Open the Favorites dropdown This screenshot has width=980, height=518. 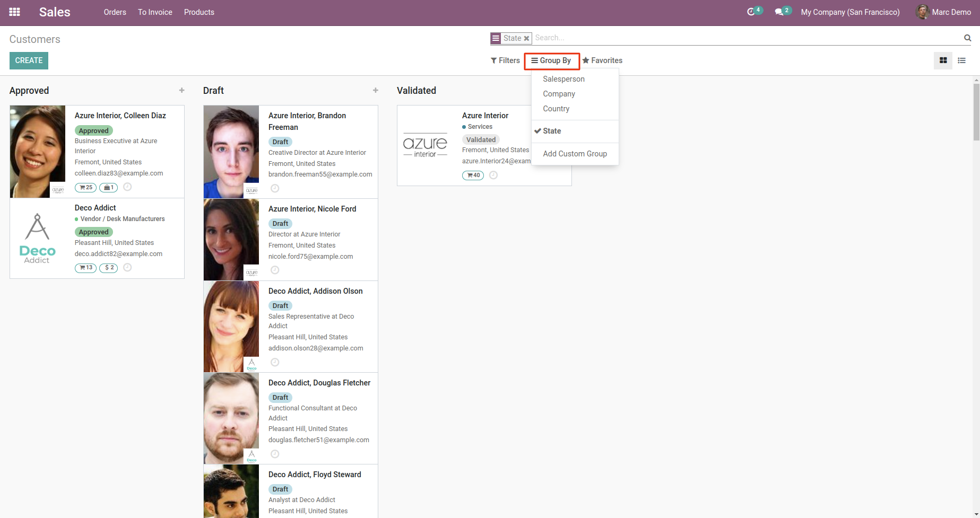602,60
